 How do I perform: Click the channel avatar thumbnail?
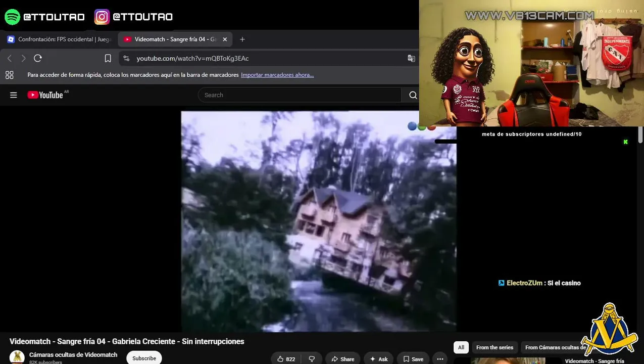[17, 357]
